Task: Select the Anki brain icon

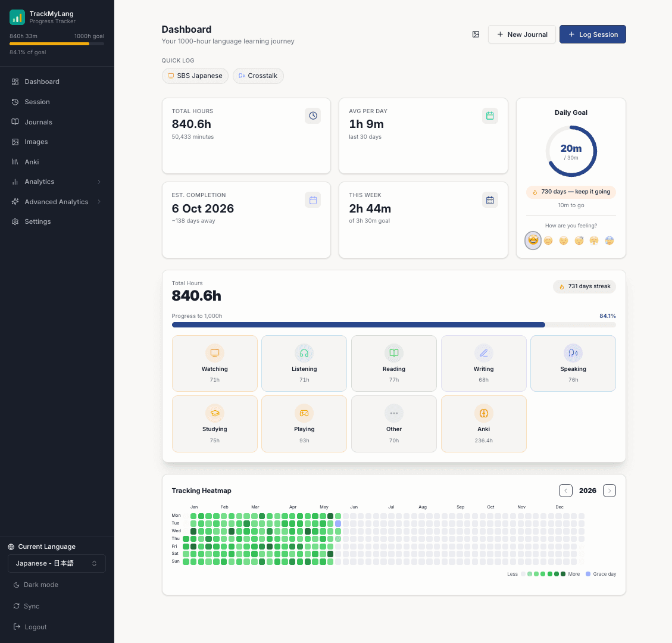Action: tap(483, 413)
